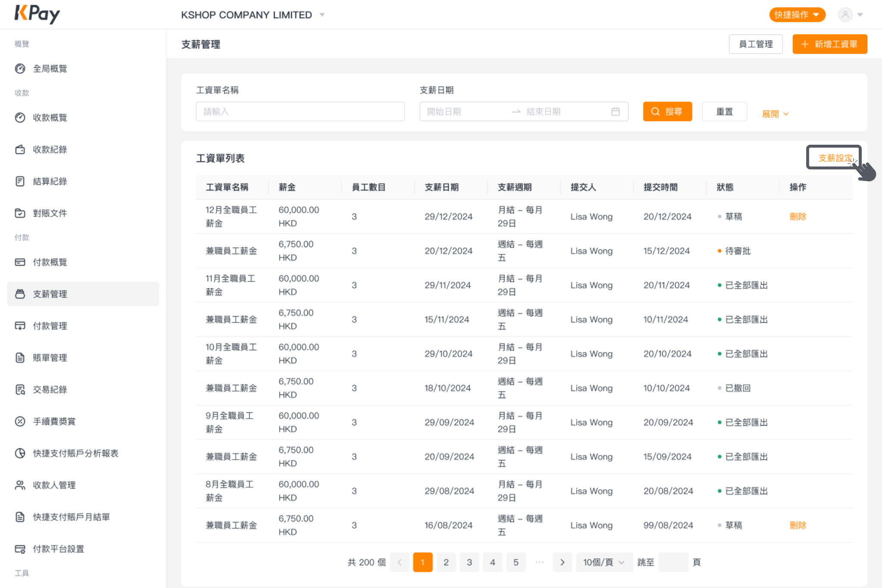Open 快捷支付賬戶分析報表 pie chart icon

(x=20, y=454)
